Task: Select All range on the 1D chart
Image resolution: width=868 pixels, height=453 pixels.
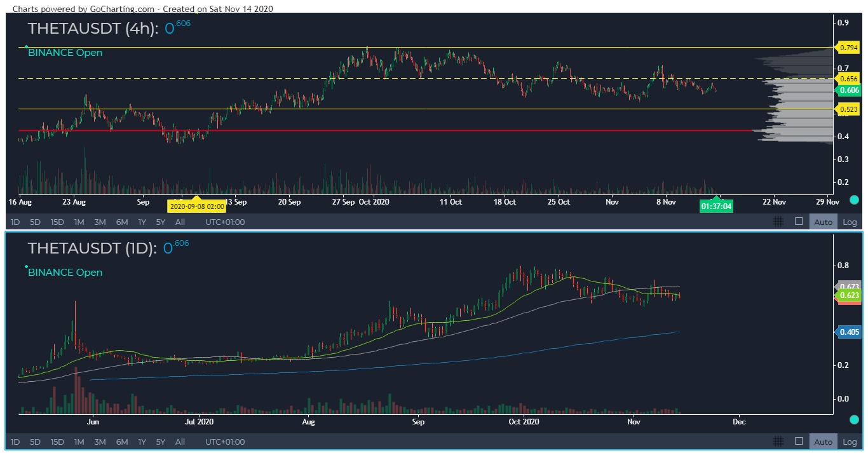Action: [x=180, y=442]
